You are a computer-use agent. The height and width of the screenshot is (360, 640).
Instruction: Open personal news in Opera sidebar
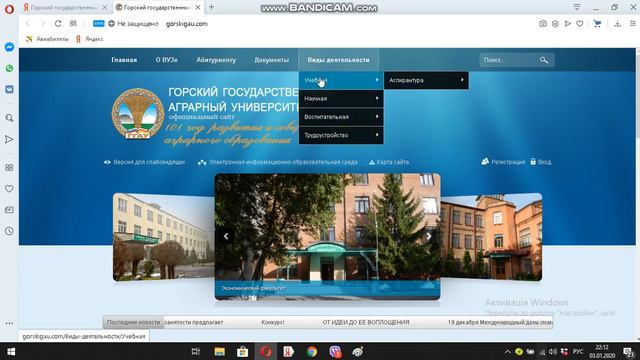click(x=9, y=210)
